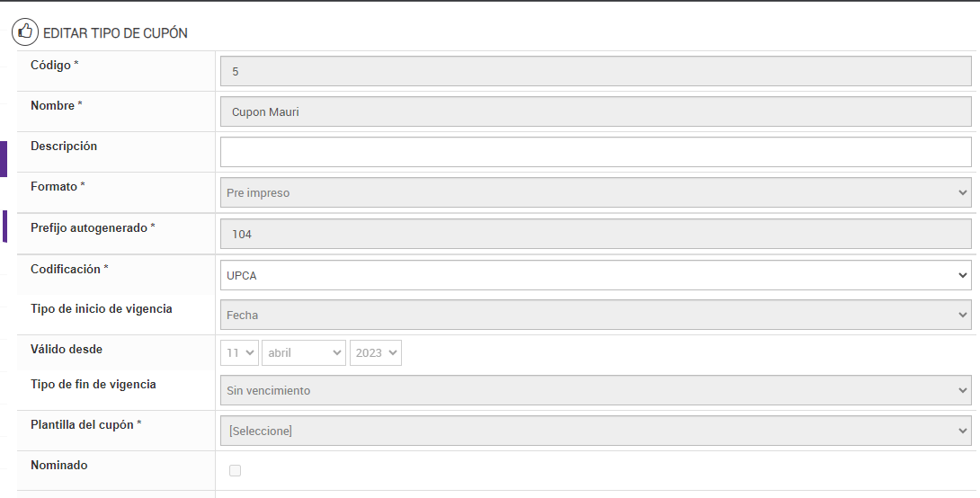980x498 pixels.
Task: Open the Plantilla del cupón dropdown
Action: coord(595,431)
